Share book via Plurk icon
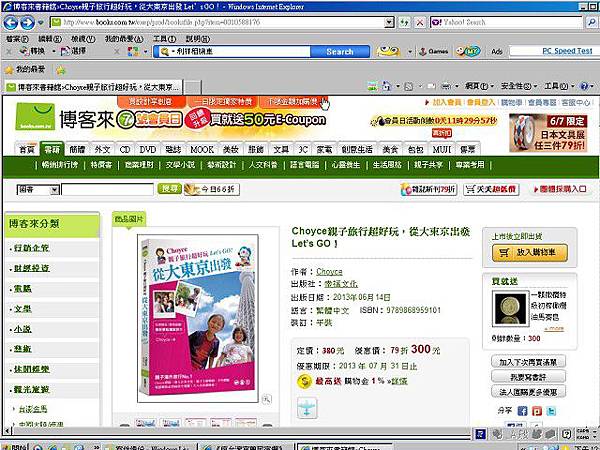Viewport: 600px width, 450px height. [x=537, y=411]
